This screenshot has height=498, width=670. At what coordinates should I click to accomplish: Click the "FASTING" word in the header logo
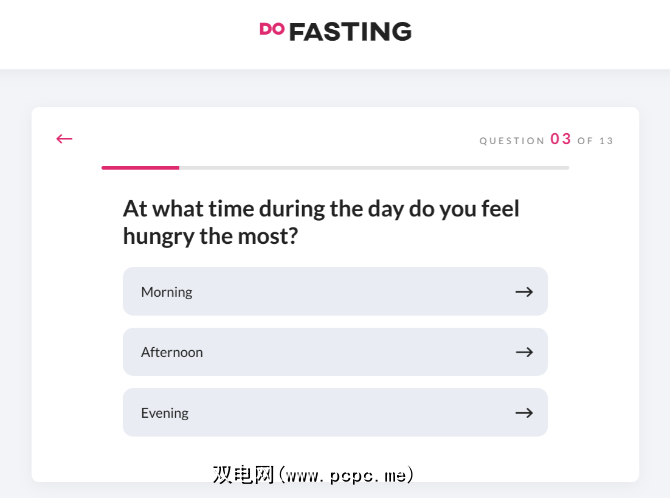pos(350,32)
